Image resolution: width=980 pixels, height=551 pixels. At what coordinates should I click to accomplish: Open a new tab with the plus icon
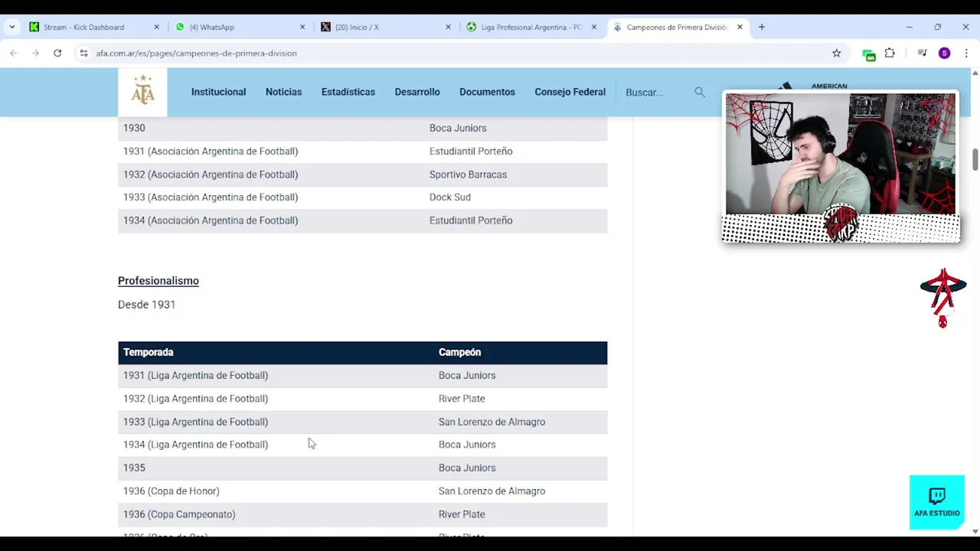[761, 27]
